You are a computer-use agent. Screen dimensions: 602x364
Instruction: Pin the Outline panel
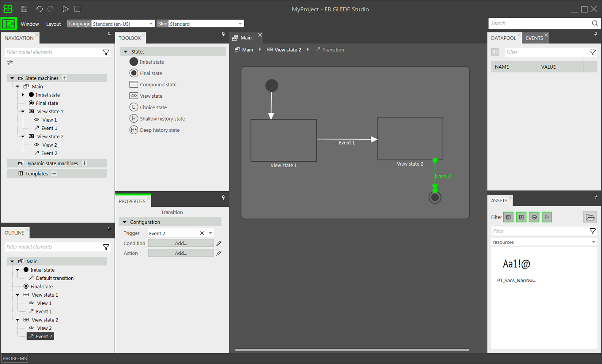click(x=109, y=229)
